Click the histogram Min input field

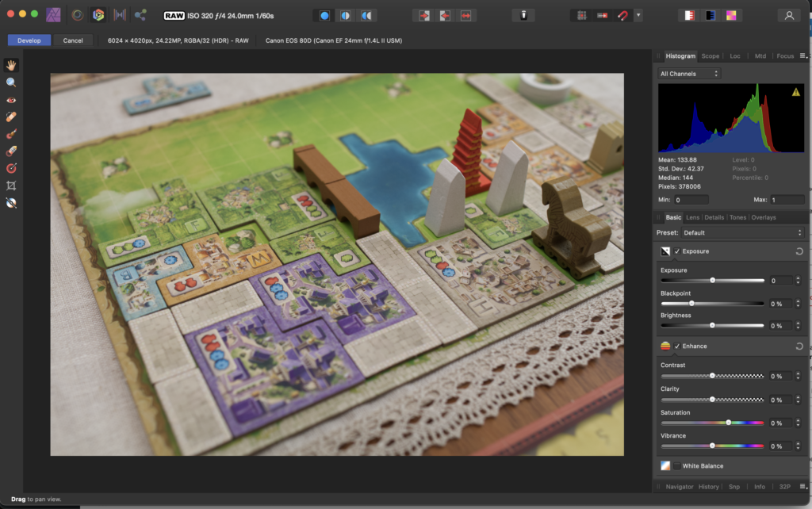691,200
